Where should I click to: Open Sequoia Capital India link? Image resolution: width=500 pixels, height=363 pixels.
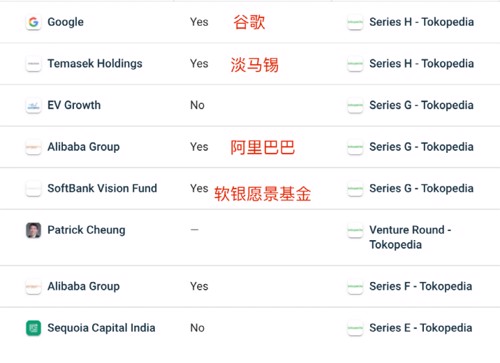click(x=101, y=328)
